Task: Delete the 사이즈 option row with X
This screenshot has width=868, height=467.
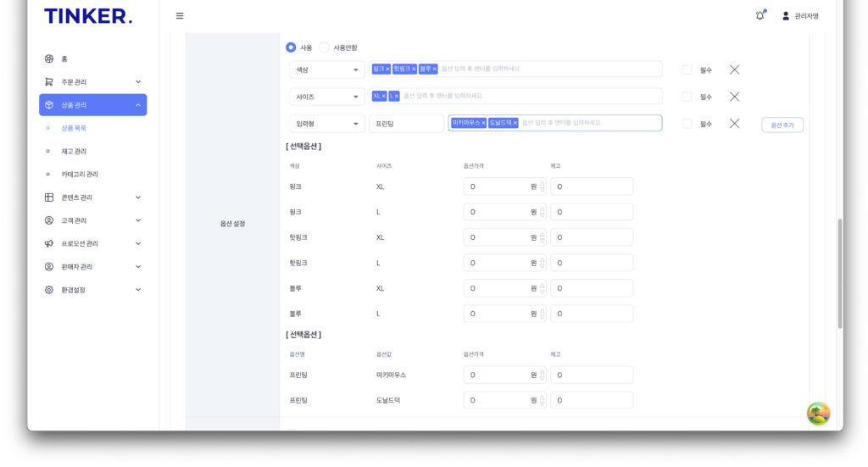Action: click(x=734, y=97)
